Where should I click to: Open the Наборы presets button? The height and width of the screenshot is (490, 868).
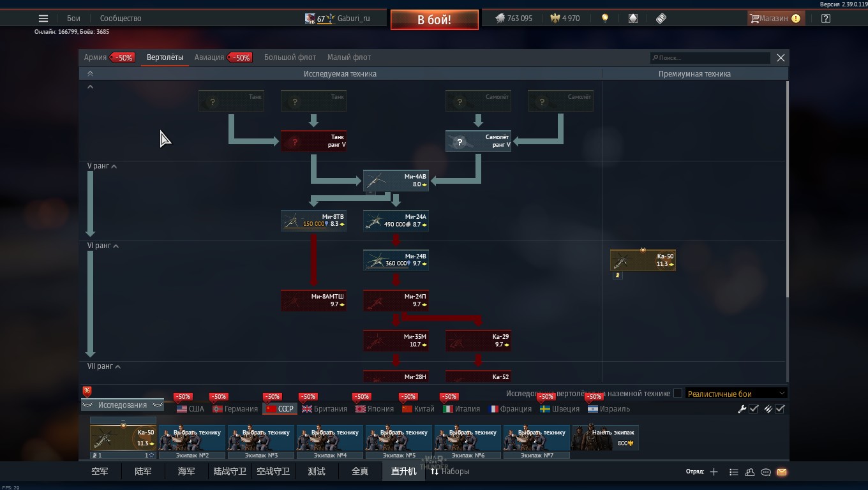[451, 471]
